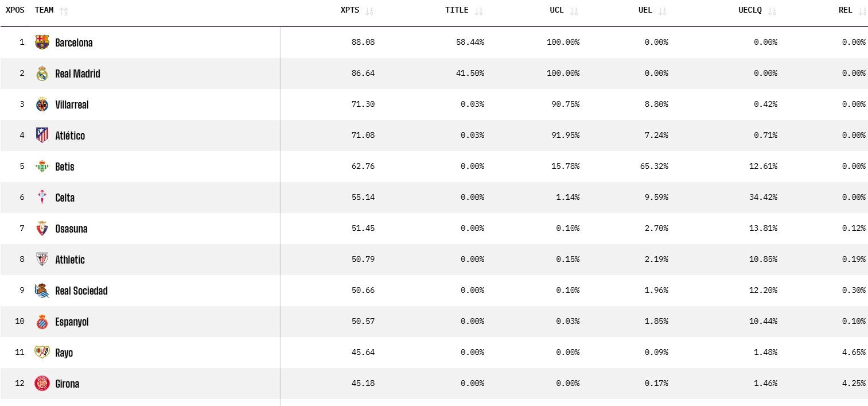
Task: Sort by UCL probability arrow
Action: pos(574,11)
